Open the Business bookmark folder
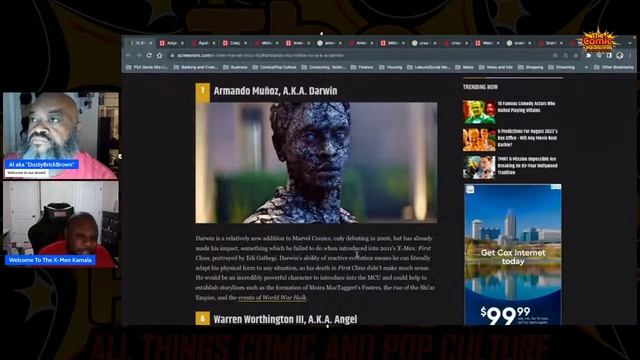This screenshot has width=640, height=360. [x=235, y=67]
